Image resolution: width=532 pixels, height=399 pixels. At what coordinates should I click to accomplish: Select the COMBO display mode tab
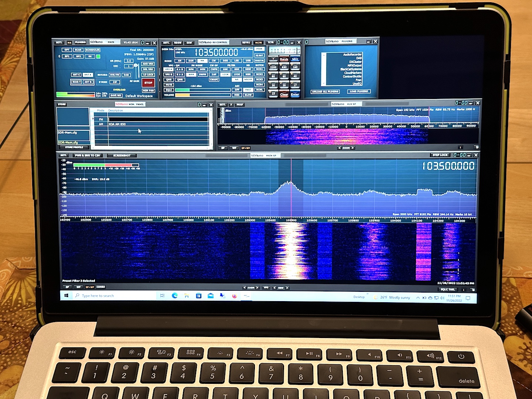click(x=100, y=287)
